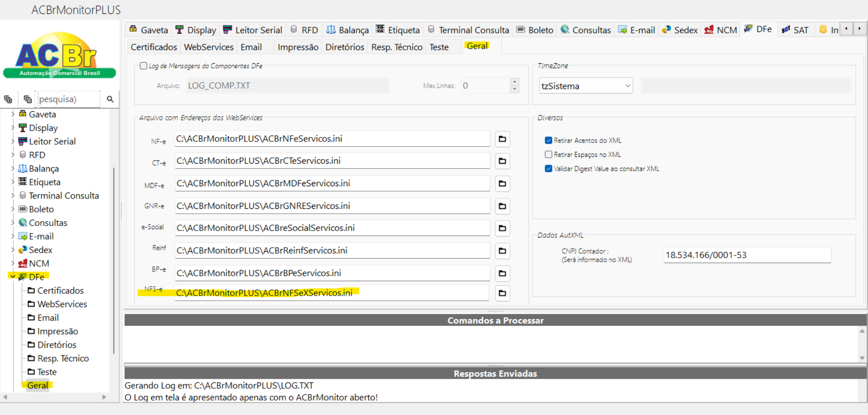Image resolution: width=868 pixels, height=415 pixels.
Task: Expand the Consultas tree node
Action: [x=13, y=223]
